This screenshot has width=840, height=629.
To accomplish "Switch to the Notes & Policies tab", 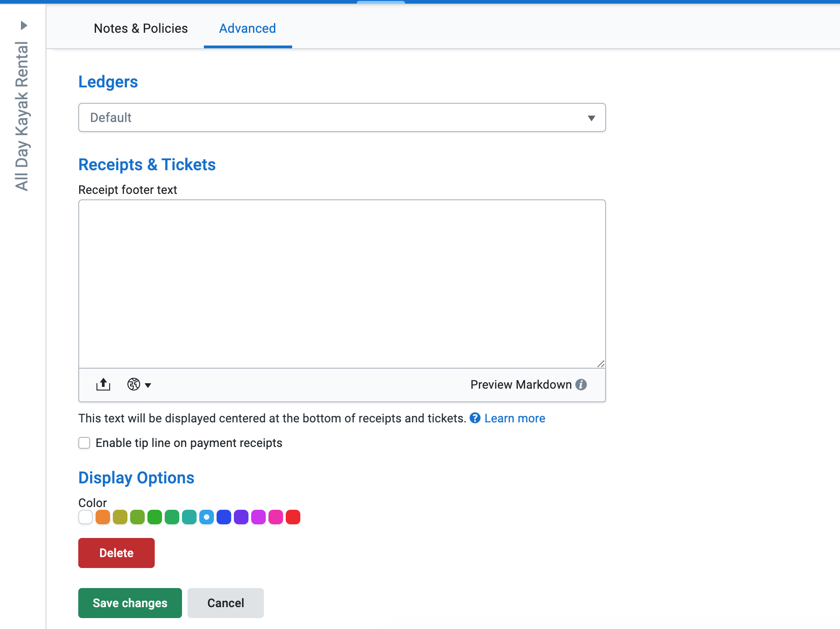I will coord(141,28).
